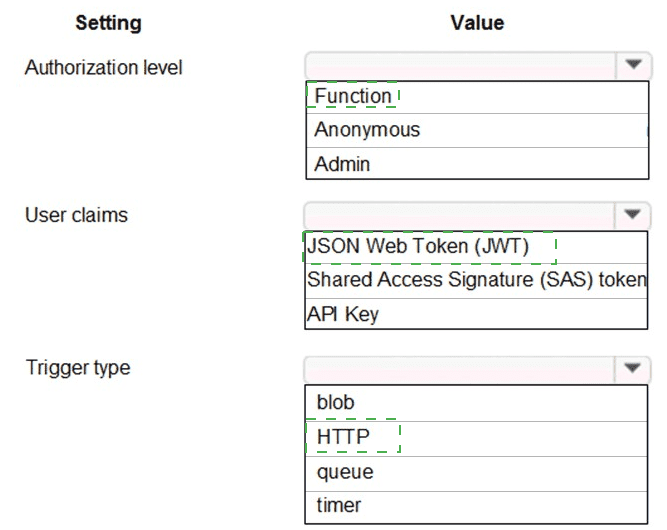Open the Authorization level dropdown arrow
The image size is (667, 530).
(x=632, y=65)
